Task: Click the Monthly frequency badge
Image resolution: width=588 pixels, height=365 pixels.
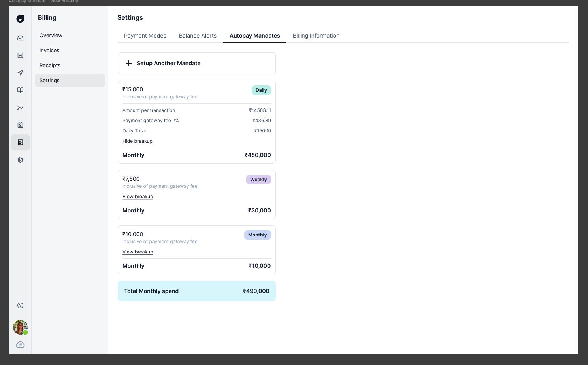Action: point(258,235)
